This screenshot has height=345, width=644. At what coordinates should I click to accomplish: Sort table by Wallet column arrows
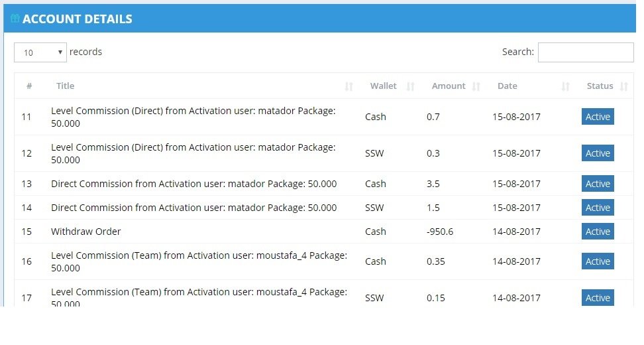(x=410, y=86)
